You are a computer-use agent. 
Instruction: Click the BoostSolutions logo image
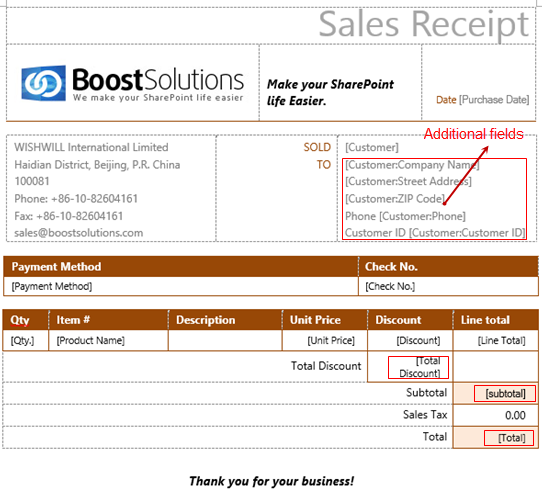132,83
